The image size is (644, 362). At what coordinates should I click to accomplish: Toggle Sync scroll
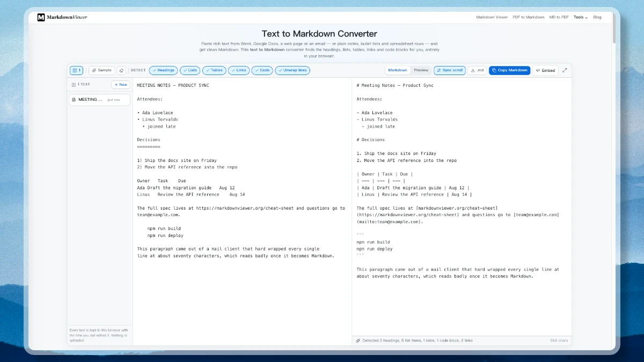coord(450,70)
